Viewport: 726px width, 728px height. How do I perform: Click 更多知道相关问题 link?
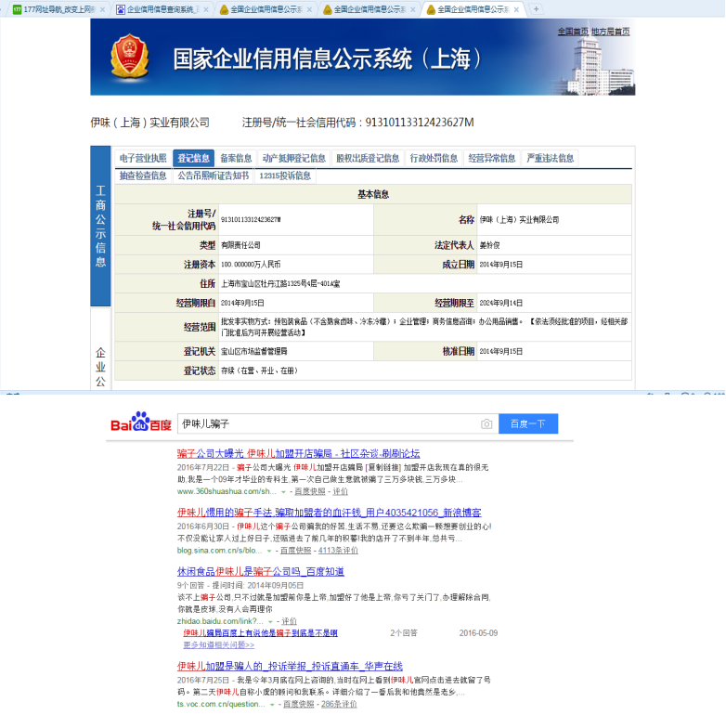point(219,644)
